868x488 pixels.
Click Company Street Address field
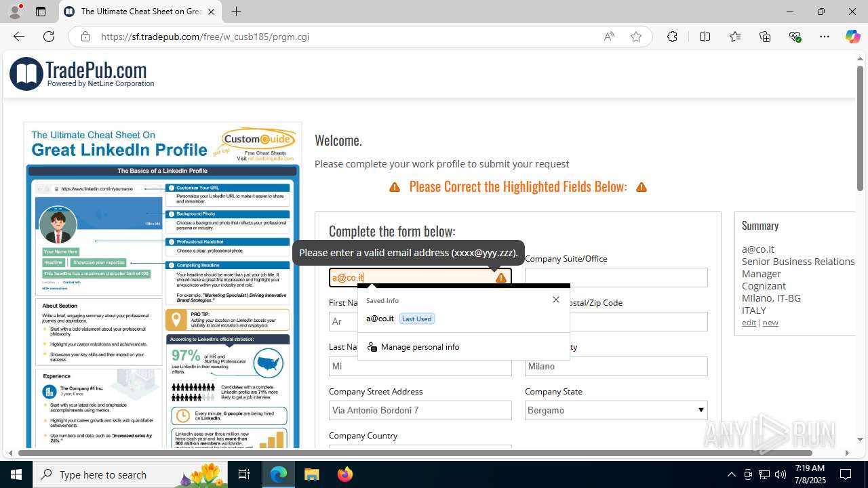(x=420, y=410)
